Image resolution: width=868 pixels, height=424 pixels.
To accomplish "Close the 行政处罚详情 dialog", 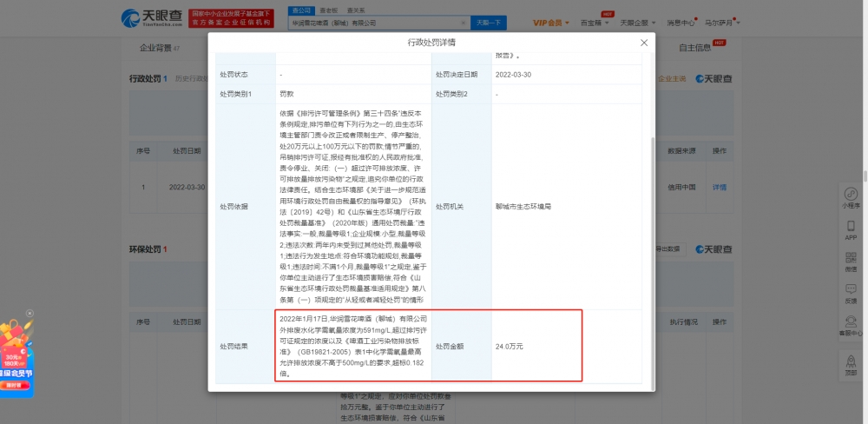I will (644, 43).
